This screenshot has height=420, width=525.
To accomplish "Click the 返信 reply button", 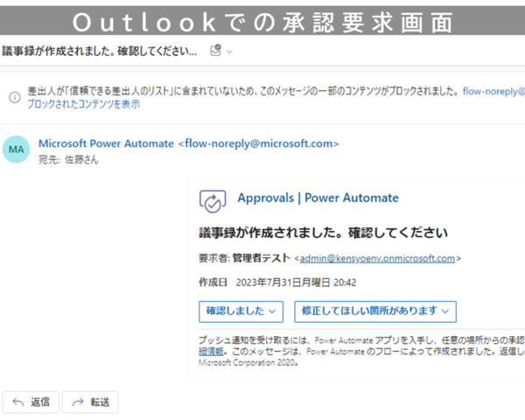I will point(31,402).
